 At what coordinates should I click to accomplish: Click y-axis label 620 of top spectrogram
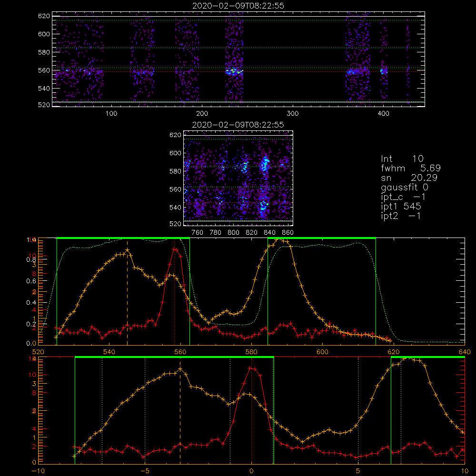[44, 16]
